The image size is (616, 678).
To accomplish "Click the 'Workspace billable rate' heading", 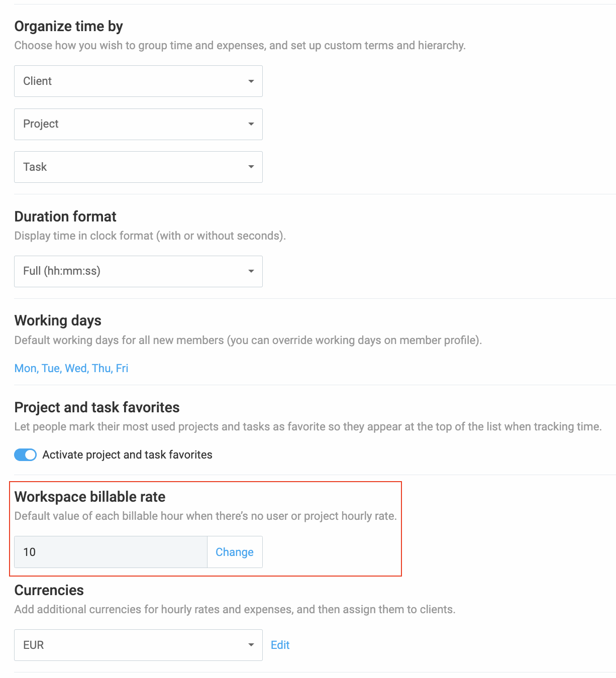I will coord(90,497).
